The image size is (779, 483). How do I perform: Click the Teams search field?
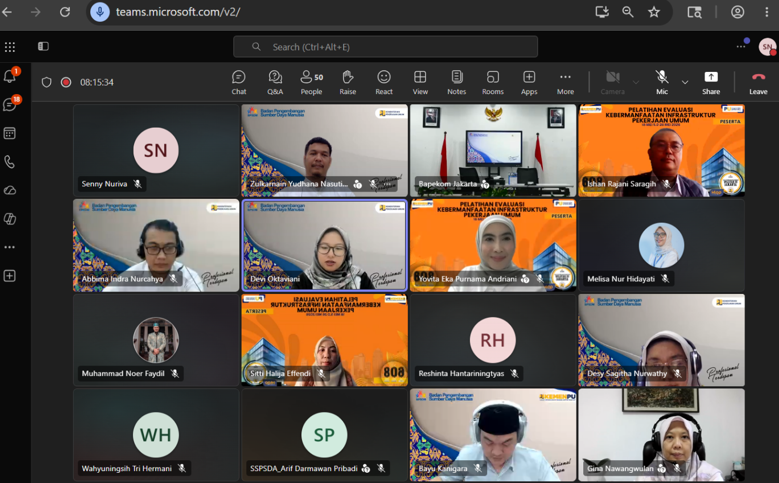tap(386, 47)
